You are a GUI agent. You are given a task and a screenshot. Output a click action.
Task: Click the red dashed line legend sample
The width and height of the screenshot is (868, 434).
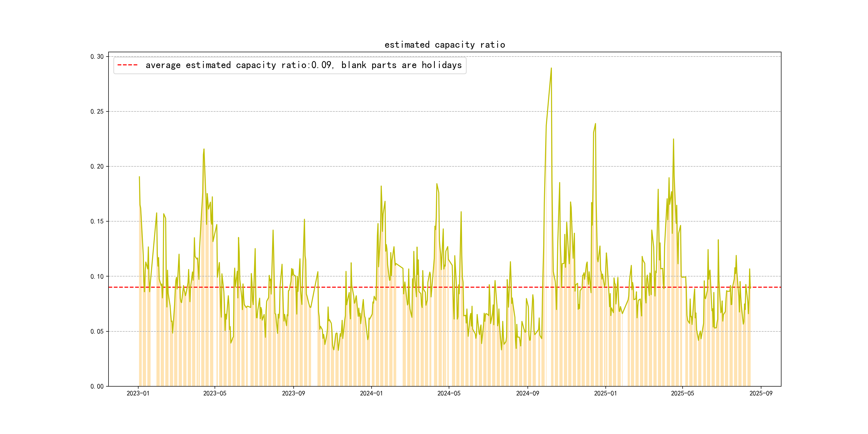127,65
